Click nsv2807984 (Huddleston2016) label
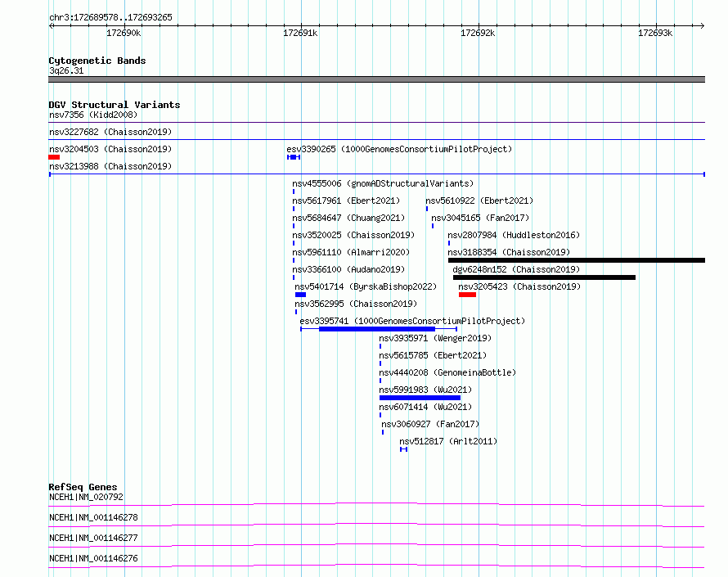The width and height of the screenshot is (728, 577). point(514,235)
